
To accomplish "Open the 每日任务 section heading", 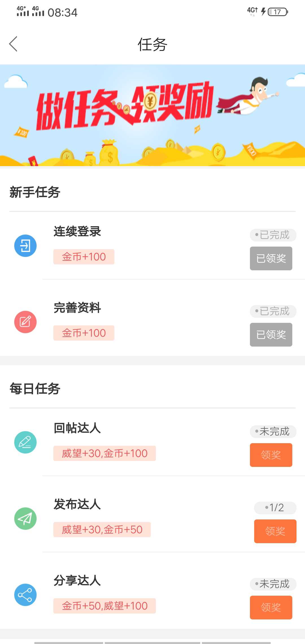I will point(35,389).
